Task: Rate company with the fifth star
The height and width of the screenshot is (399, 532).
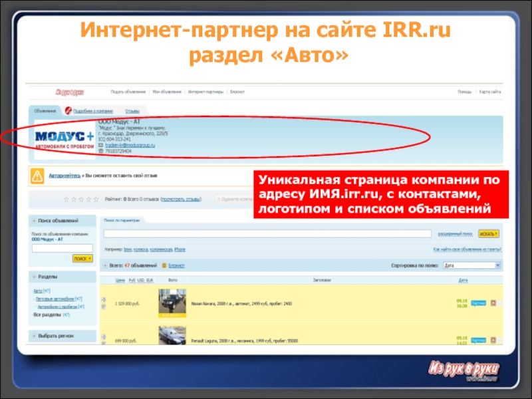Action: pos(96,199)
